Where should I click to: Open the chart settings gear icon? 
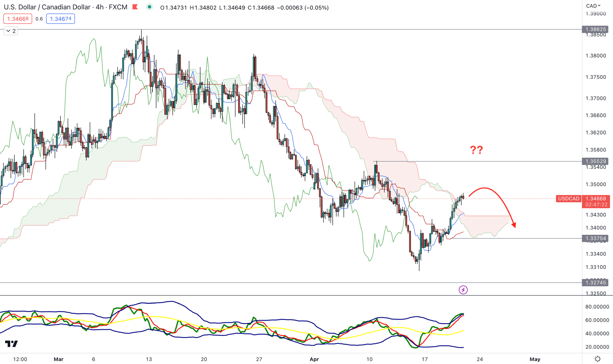pyautogui.click(x=598, y=359)
